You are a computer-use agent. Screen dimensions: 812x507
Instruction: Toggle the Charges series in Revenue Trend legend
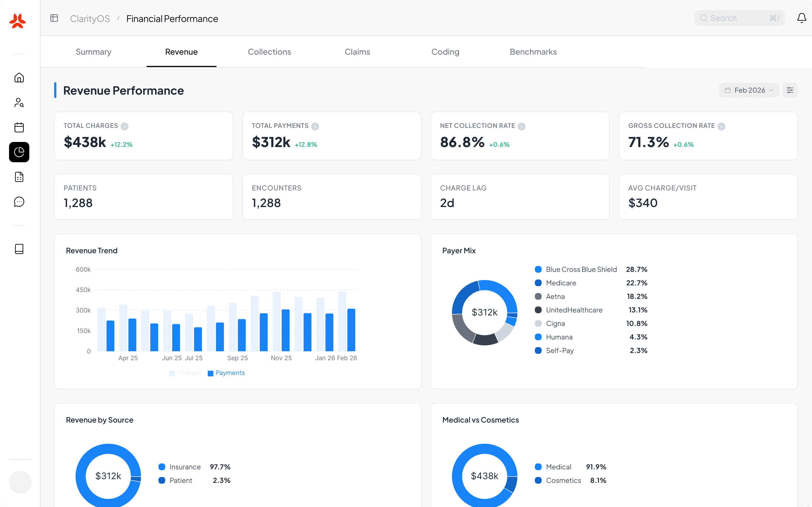185,373
